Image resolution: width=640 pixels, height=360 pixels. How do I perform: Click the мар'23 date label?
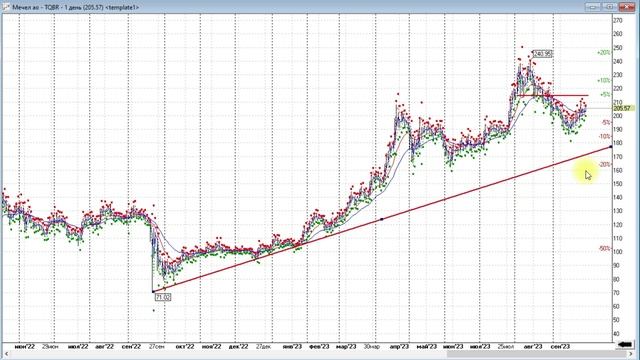pyautogui.click(x=346, y=346)
